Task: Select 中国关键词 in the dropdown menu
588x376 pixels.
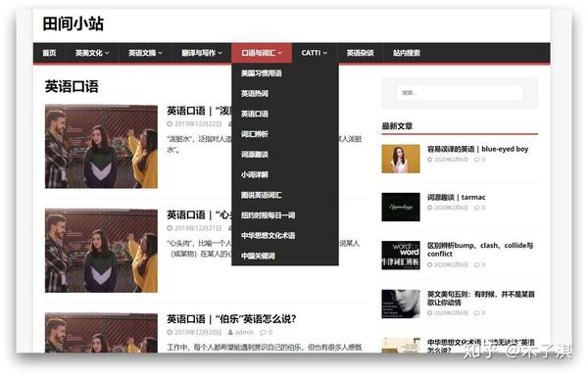Action: tap(258, 256)
